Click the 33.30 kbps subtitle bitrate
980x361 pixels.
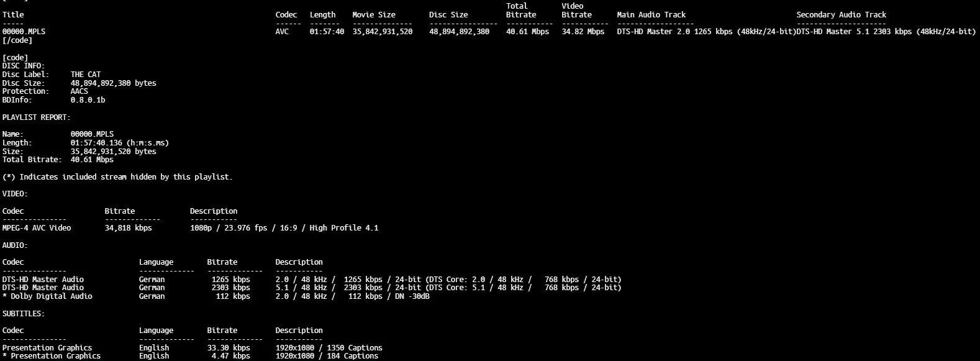point(229,348)
